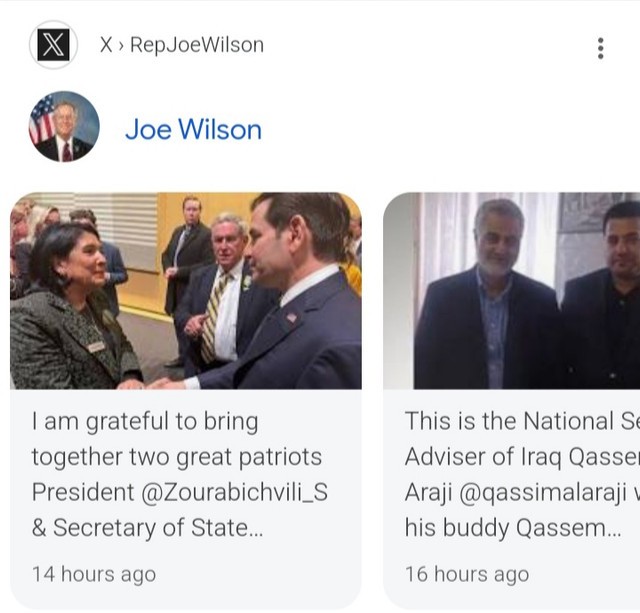This screenshot has height=613, width=640.
Task: Click the '14 hours ago' timestamp
Action: (x=94, y=574)
